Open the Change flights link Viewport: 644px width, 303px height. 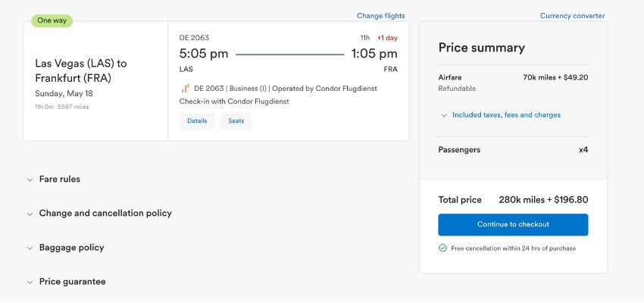click(x=381, y=16)
